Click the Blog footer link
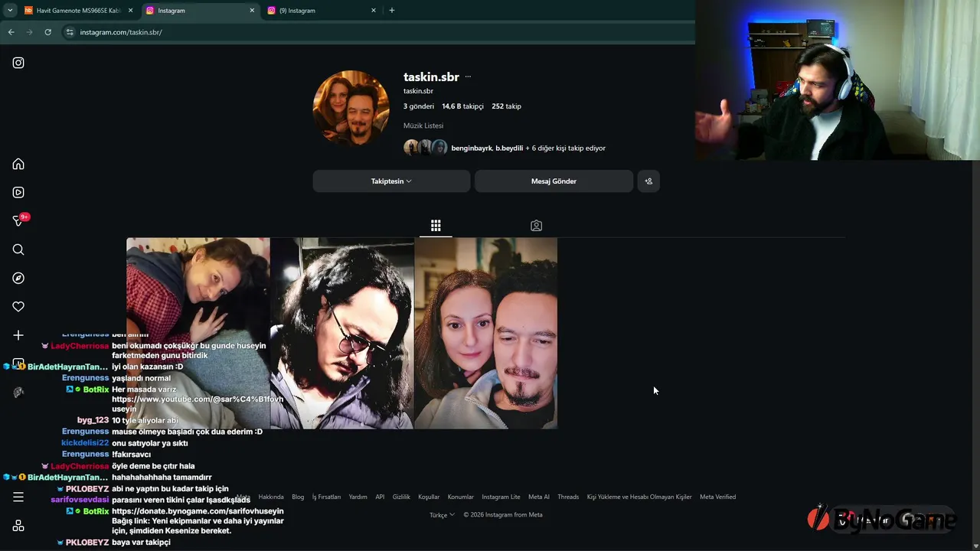This screenshot has width=980, height=551. pos(298,497)
